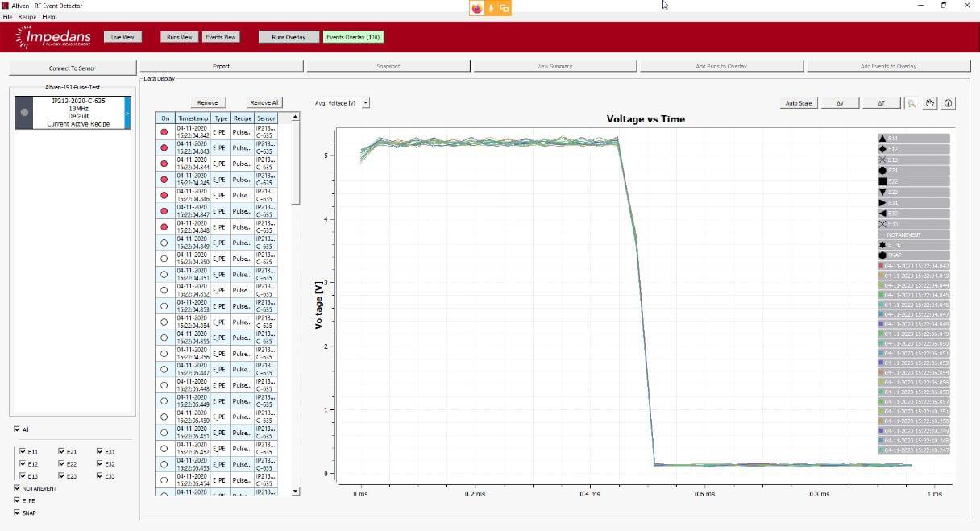The image size is (980, 531).
Task: Click the Firefox icon in the top bar
Action: [x=477, y=8]
